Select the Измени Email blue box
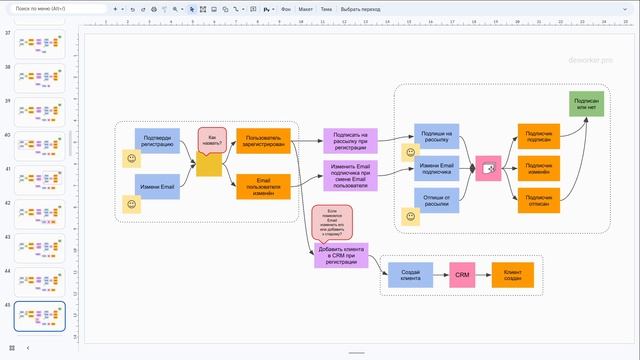 pos(157,187)
